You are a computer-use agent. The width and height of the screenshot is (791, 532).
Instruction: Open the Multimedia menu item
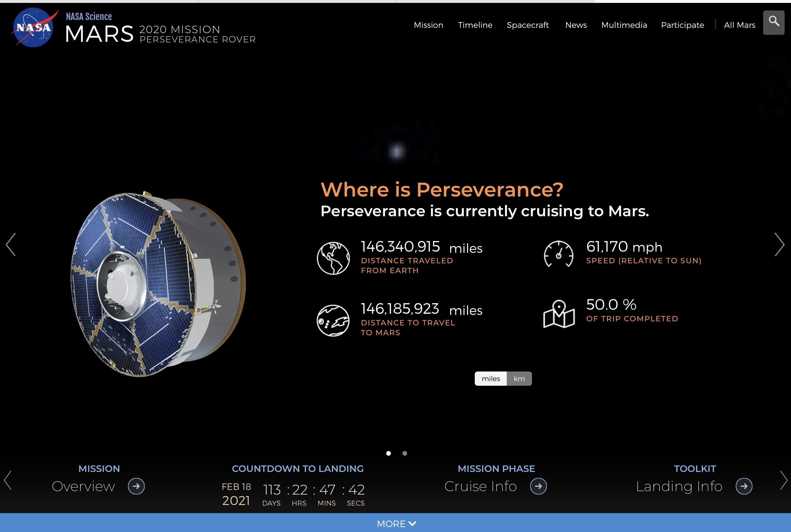624,25
